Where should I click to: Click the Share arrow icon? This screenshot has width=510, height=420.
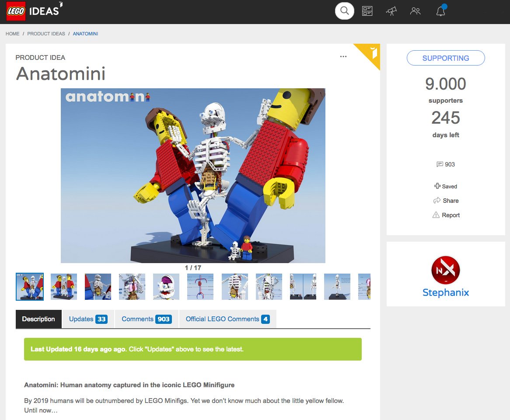coord(437,201)
